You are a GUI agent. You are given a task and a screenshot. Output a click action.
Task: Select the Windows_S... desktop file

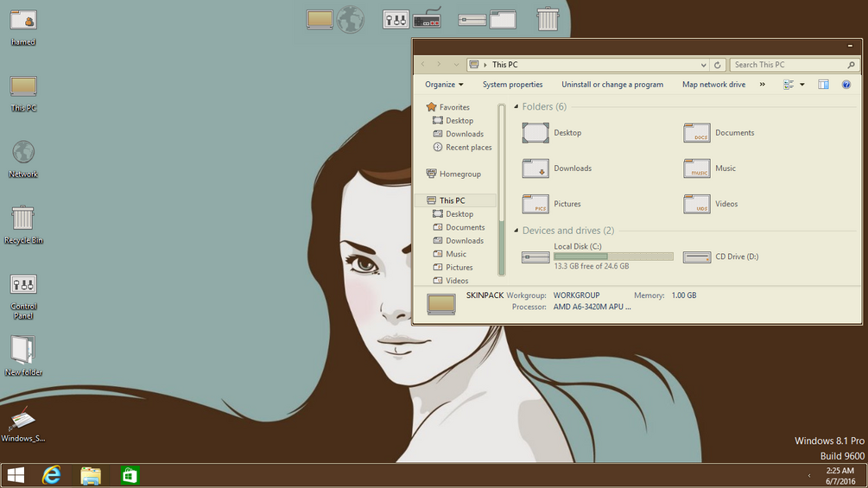pos(23,424)
